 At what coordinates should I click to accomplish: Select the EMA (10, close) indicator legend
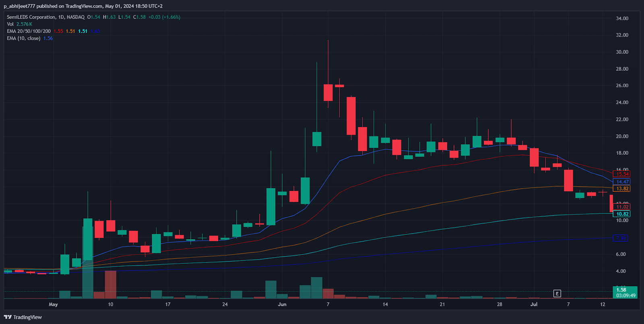[23, 38]
